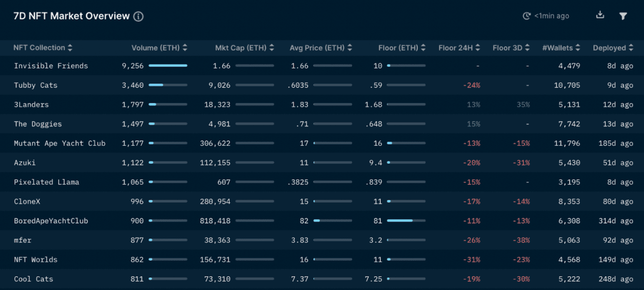Click the Tubby Cats wallets count 10,705
The height and width of the screenshot is (290, 644).
click(567, 85)
